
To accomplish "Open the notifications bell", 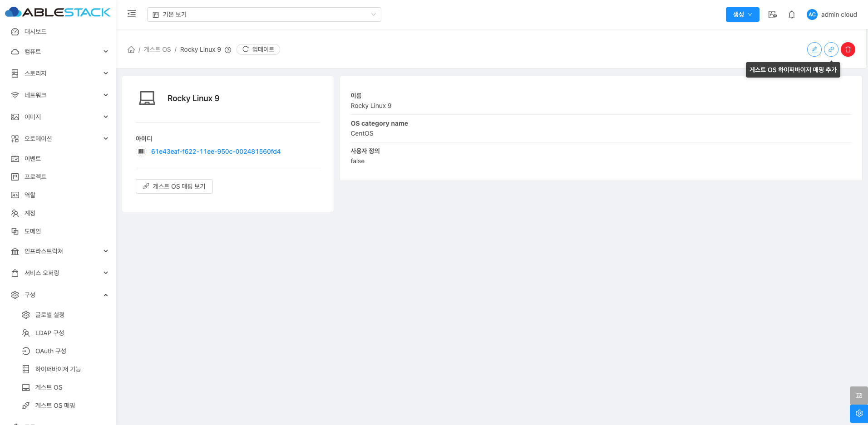I will coord(792,15).
